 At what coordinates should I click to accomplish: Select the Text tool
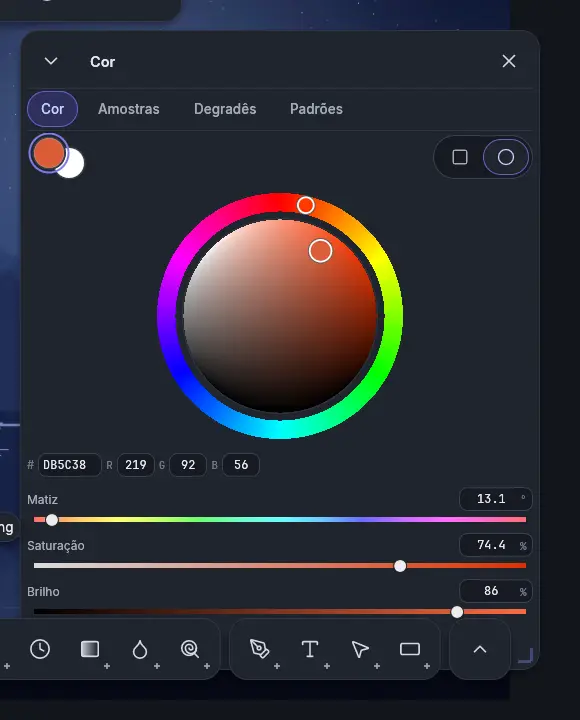pos(310,649)
